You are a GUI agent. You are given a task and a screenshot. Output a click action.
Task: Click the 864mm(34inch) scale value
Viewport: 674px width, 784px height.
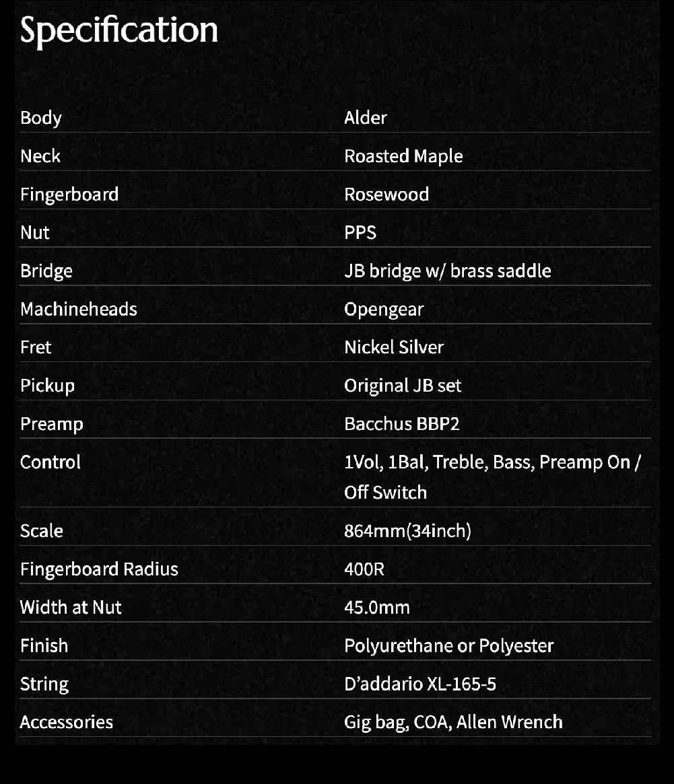pos(407,531)
